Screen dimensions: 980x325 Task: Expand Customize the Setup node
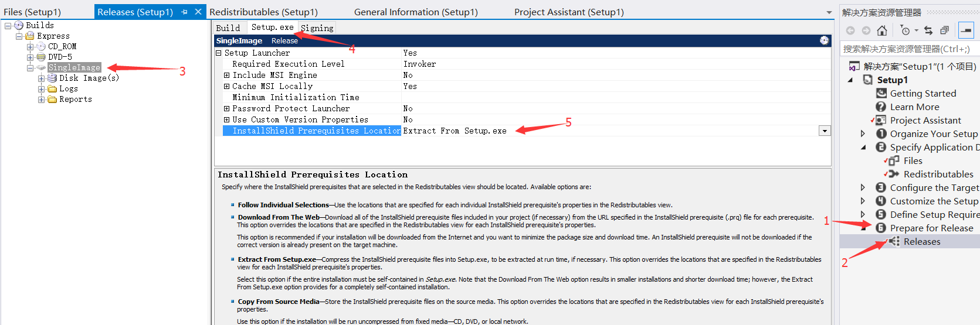pos(863,201)
